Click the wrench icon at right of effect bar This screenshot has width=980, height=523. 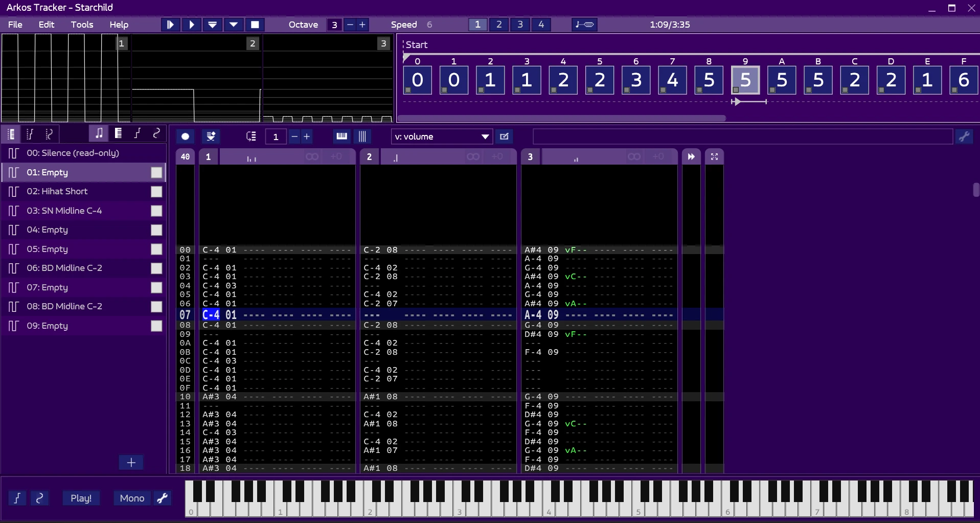tap(964, 137)
